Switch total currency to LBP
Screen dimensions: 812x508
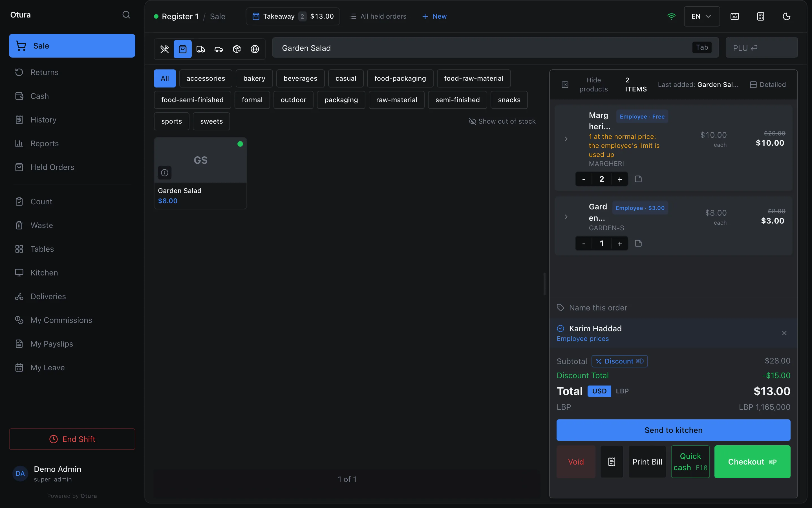coord(622,391)
